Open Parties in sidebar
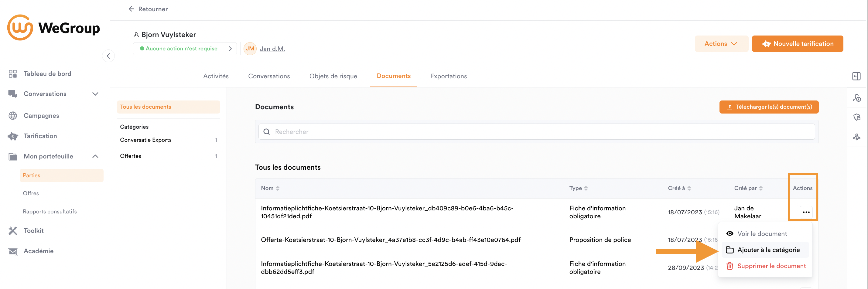This screenshot has width=868, height=289. 62,175
